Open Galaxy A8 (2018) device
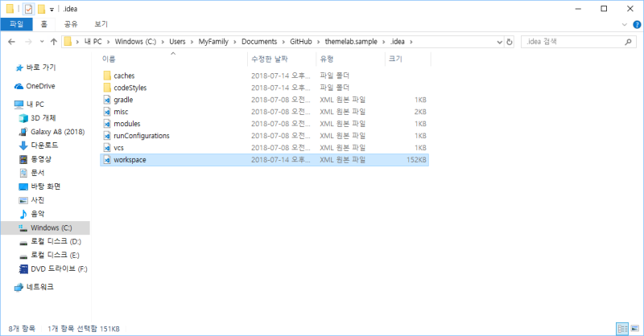This screenshot has height=336, width=644. (x=57, y=132)
